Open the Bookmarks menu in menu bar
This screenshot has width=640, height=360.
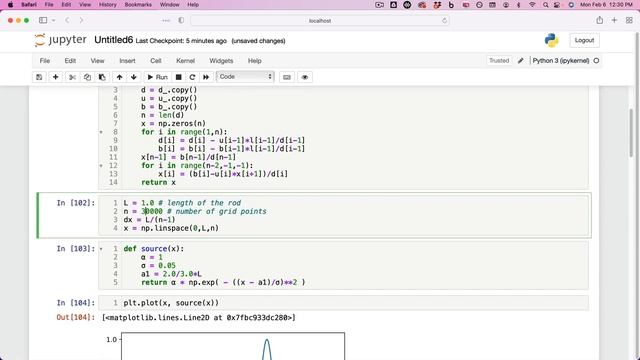coord(138,5)
